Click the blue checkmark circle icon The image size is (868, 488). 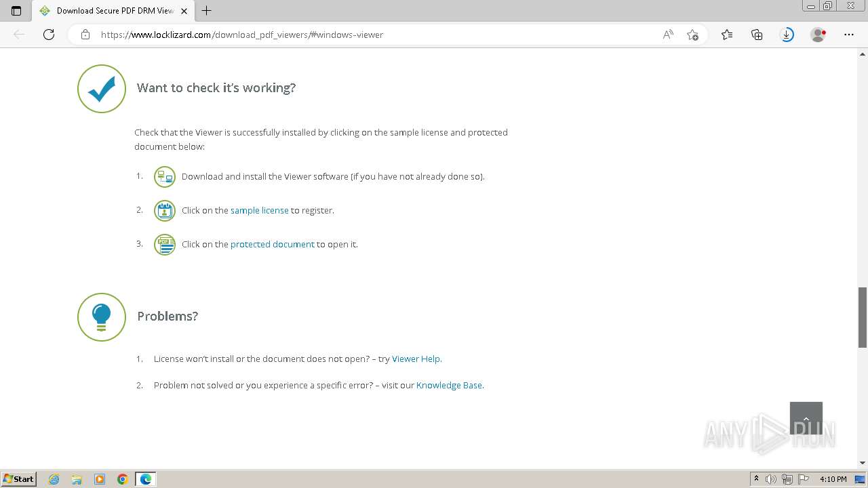click(102, 89)
